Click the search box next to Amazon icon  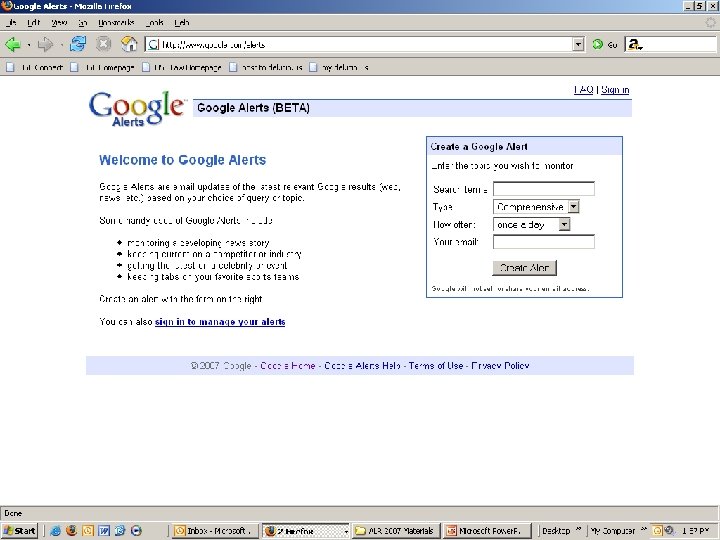click(x=681, y=45)
